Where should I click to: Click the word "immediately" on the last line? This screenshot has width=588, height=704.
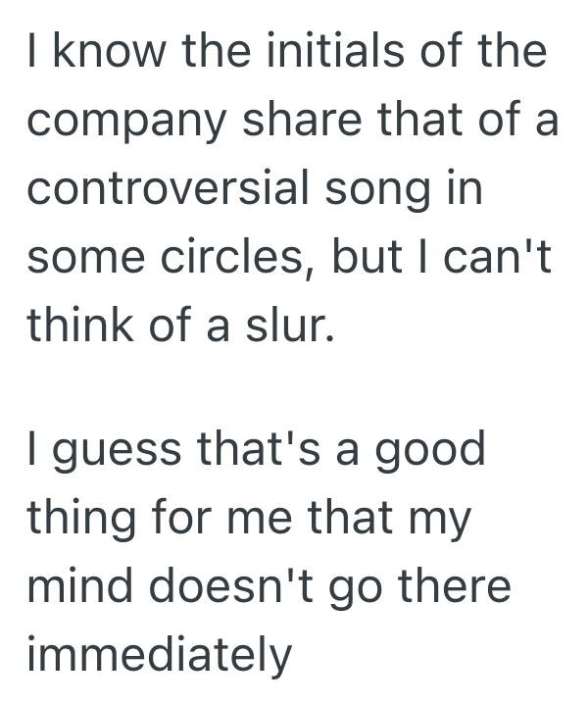(160, 656)
